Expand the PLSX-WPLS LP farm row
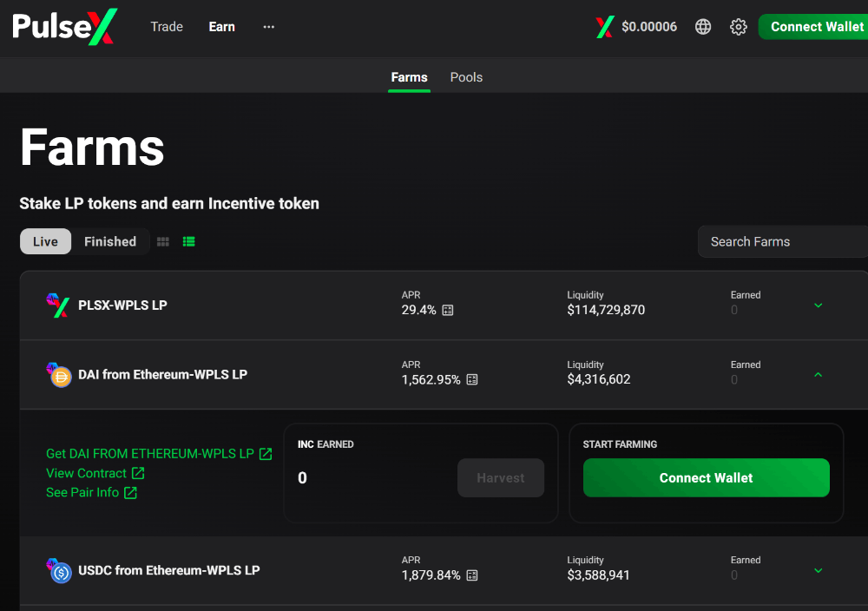 click(x=819, y=305)
